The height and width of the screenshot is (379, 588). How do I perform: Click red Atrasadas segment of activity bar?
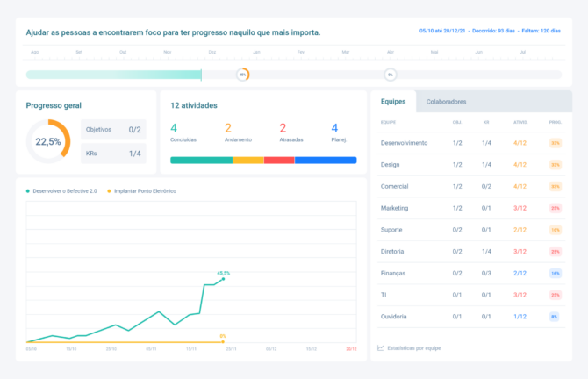coord(279,161)
